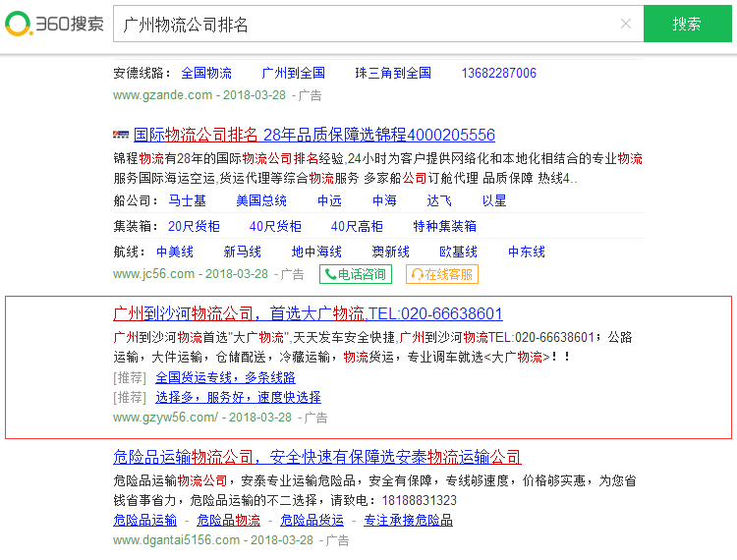This screenshot has width=737, height=560.
Task: Click the 电话咨询 phone button
Action: [x=355, y=275]
